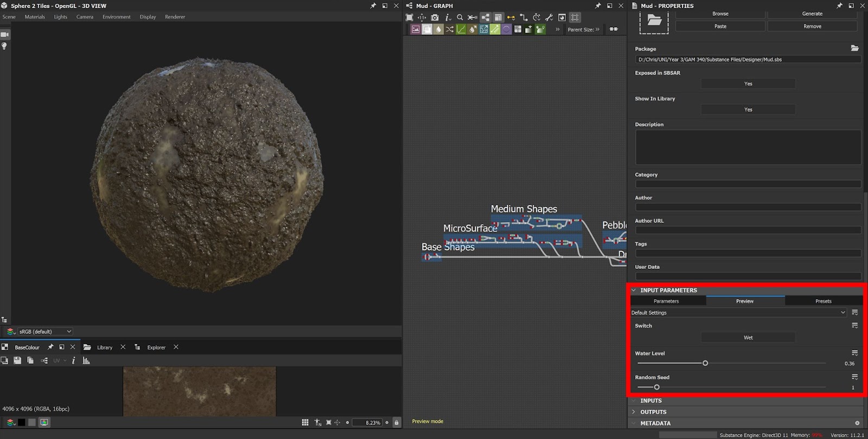Screen dimensions: 868x439
Task: Click the camera screenshot icon in graph toolbar
Action: coord(435,17)
